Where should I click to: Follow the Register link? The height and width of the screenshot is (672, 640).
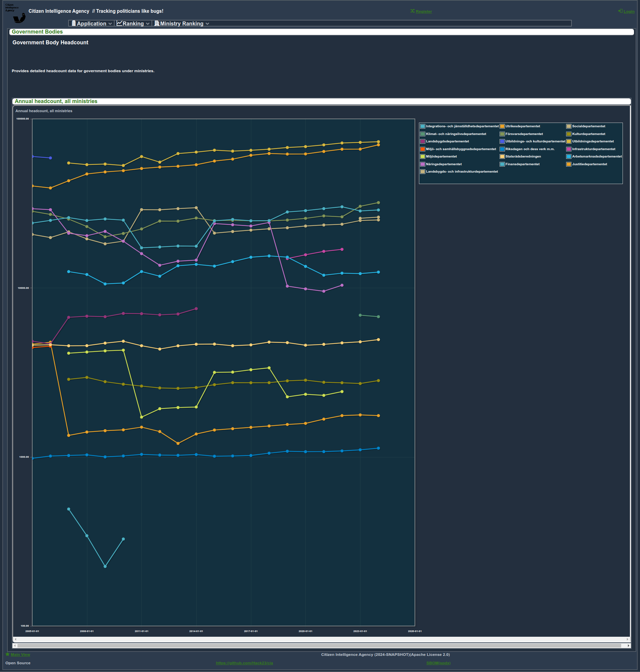point(424,12)
